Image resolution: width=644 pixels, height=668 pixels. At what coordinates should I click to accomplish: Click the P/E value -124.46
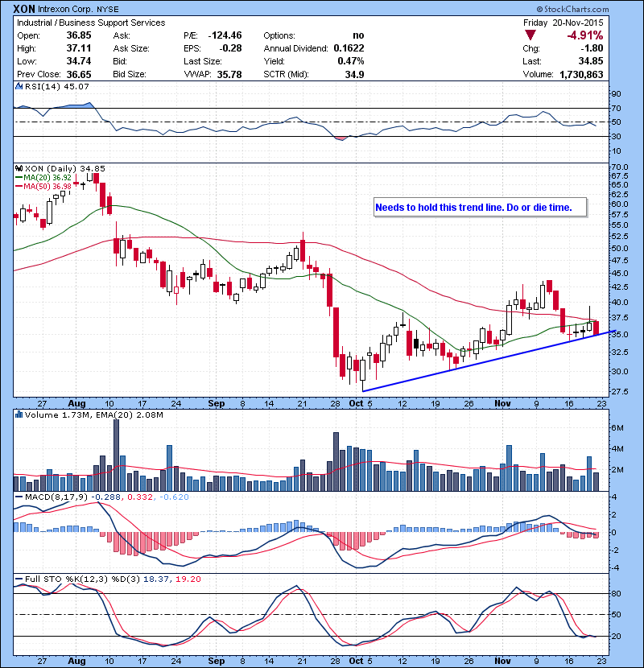(225, 35)
